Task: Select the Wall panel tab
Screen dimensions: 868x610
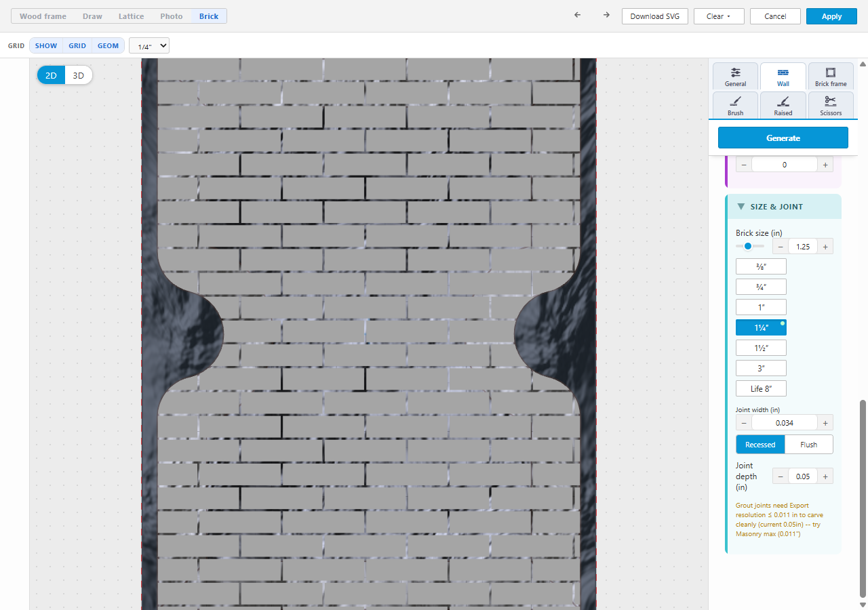Action: [783, 77]
